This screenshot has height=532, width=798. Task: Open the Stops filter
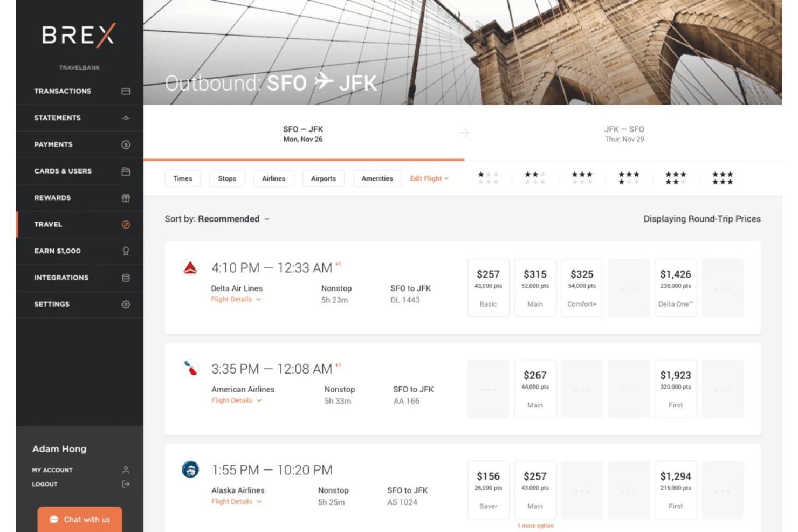pyautogui.click(x=227, y=178)
